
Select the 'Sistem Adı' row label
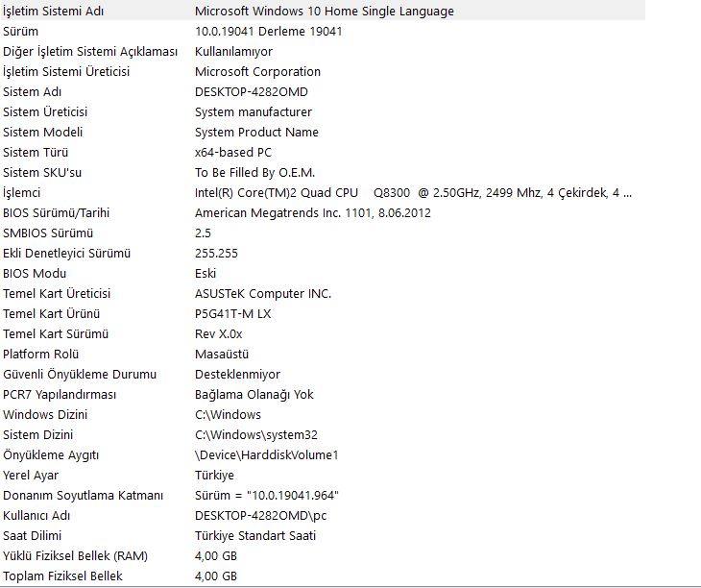point(33,91)
